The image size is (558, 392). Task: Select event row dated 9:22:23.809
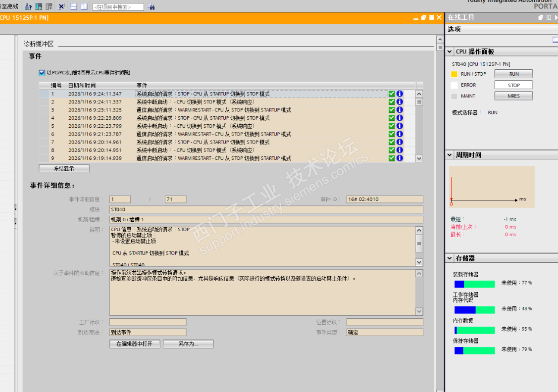tap(227, 118)
